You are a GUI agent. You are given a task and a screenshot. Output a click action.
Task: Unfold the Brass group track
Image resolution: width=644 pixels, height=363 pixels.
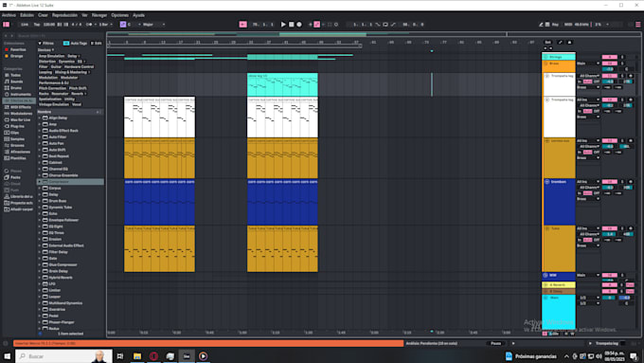coord(546,64)
